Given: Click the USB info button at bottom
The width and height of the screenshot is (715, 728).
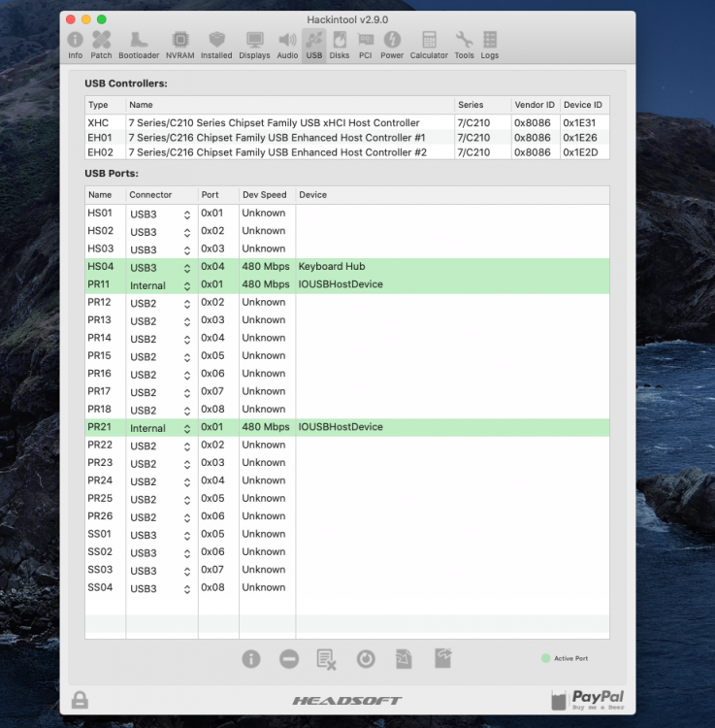Looking at the screenshot, I should [x=251, y=659].
